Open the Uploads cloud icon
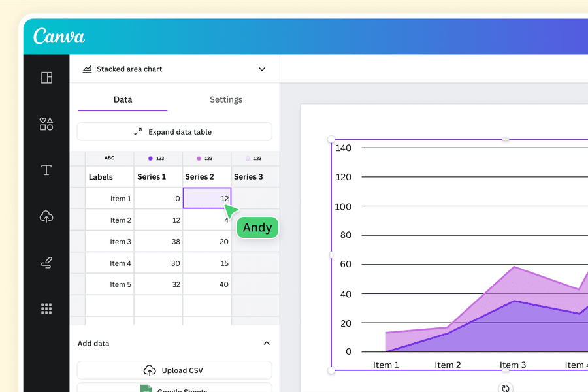Image resolution: width=588 pixels, height=392 pixels. [x=46, y=216]
